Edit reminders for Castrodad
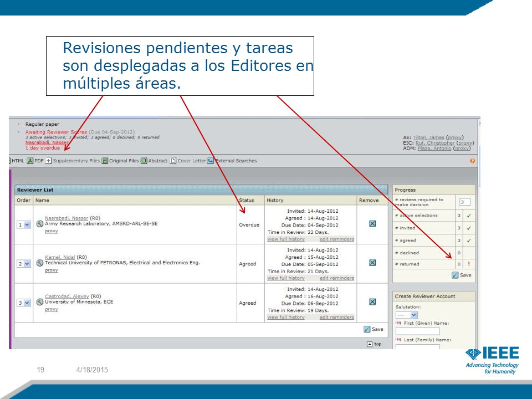The image size is (532, 399). pyautogui.click(x=336, y=317)
